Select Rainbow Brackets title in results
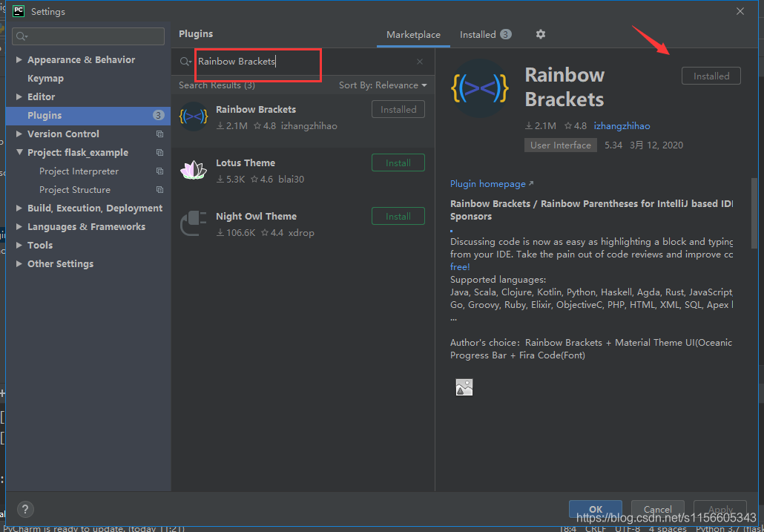764x532 pixels. click(256, 110)
